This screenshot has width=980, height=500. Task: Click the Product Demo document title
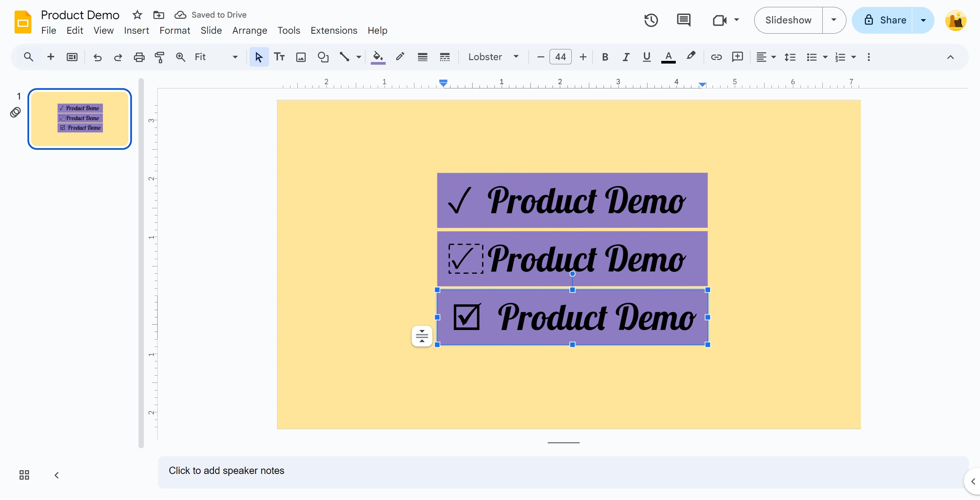pos(80,15)
